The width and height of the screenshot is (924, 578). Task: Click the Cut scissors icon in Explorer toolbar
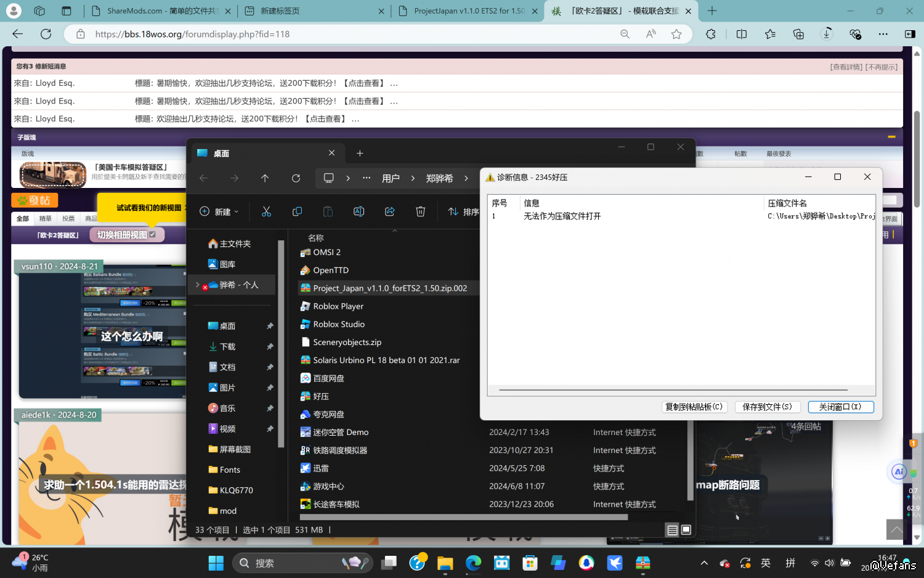point(266,211)
